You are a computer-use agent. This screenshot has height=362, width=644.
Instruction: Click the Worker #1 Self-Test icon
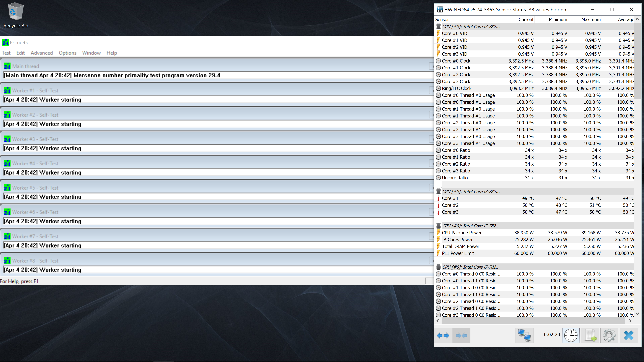tap(7, 90)
